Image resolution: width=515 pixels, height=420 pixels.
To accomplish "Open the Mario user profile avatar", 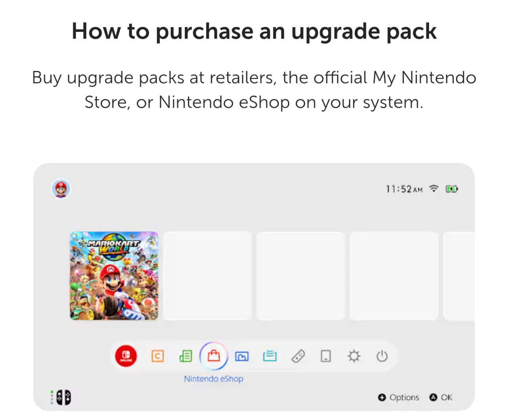I will coord(61,189).
